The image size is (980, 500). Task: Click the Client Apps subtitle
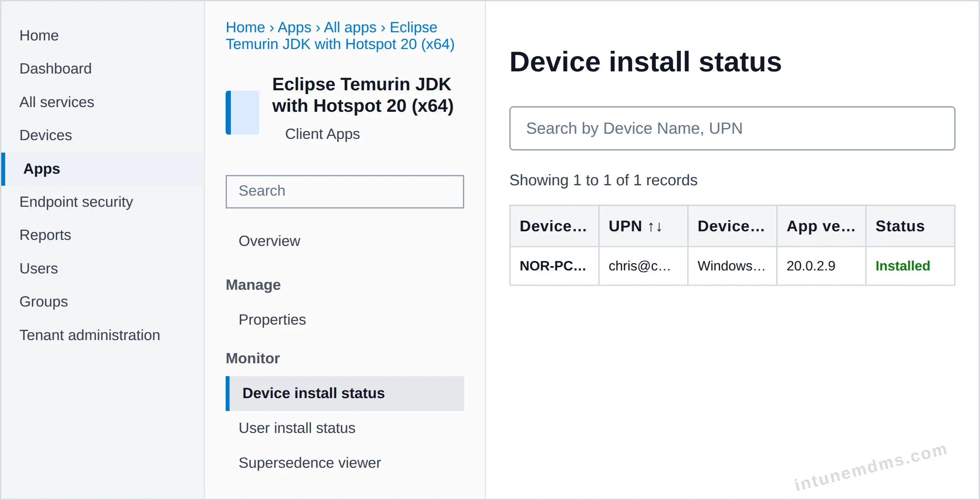322,134
